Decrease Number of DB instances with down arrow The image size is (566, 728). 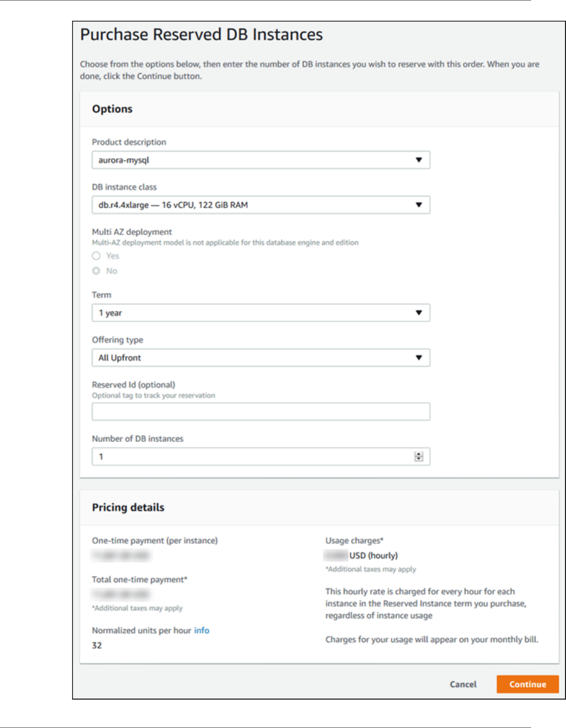[418, 459]
